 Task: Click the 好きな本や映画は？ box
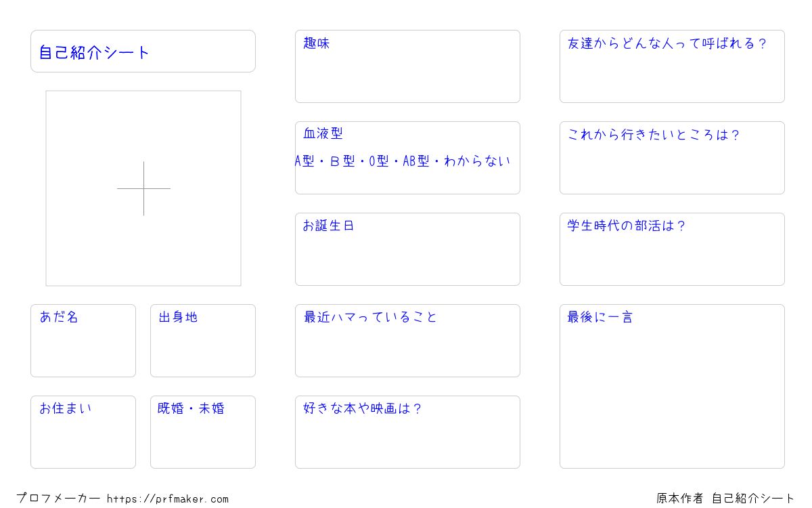(407, 432)
